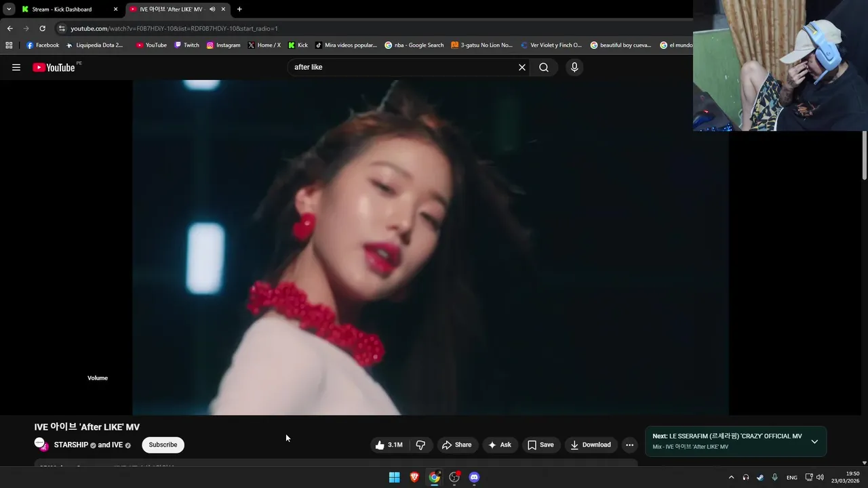Viewport: 868px width, 488px height.
Task: Open the Ask AI assistant button
Action: pos(500,445)
